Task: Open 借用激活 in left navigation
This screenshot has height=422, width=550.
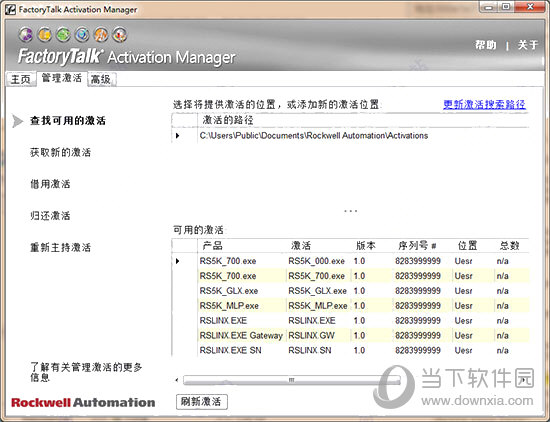Action: coord(50,184)
